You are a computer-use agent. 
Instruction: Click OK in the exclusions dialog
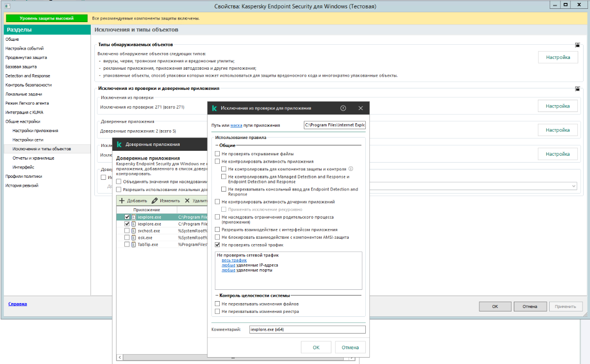(316, 347)
